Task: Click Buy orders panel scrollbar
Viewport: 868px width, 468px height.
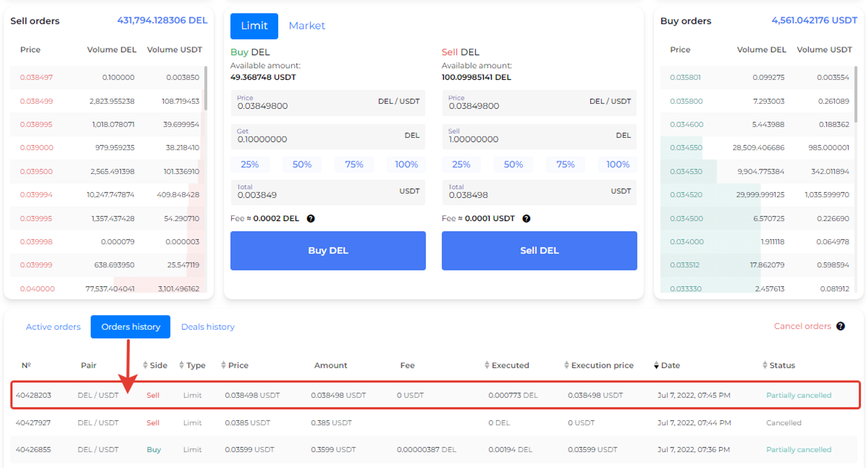Action: tap(856, 94)
